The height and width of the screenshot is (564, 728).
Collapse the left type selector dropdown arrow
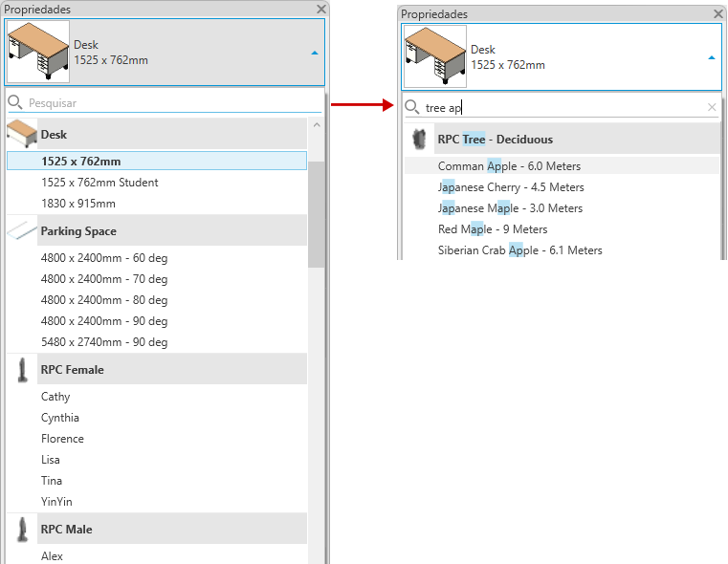coord(315,53)
